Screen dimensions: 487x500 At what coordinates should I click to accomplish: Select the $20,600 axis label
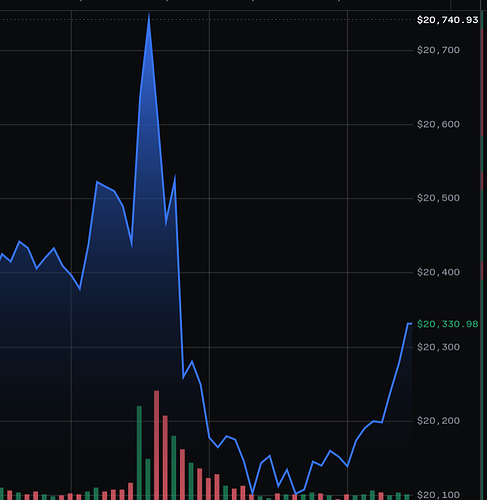pyautogui.click(x=438, y=125)
